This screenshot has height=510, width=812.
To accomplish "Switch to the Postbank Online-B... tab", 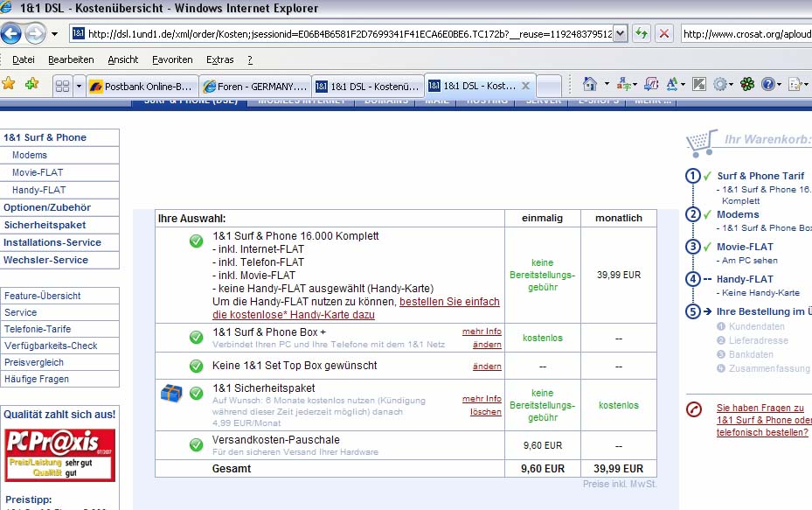I will [142, 87].
